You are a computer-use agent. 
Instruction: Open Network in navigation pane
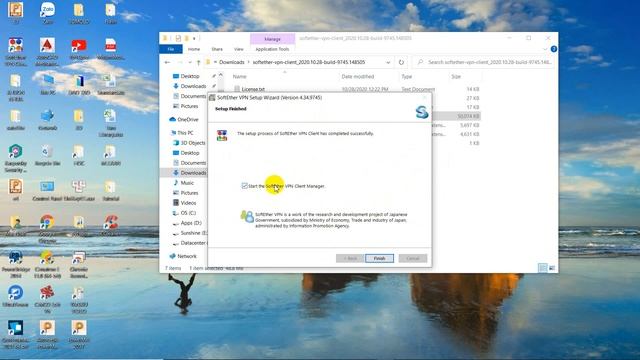coord(187,256)
